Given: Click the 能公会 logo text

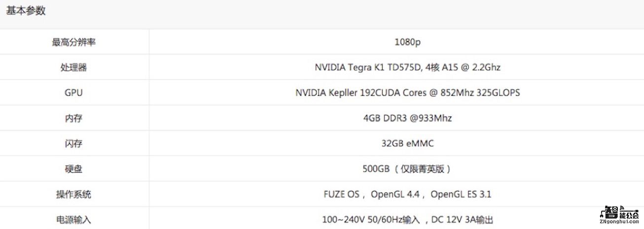Looking at the screenshot, I should click(630, 215).
